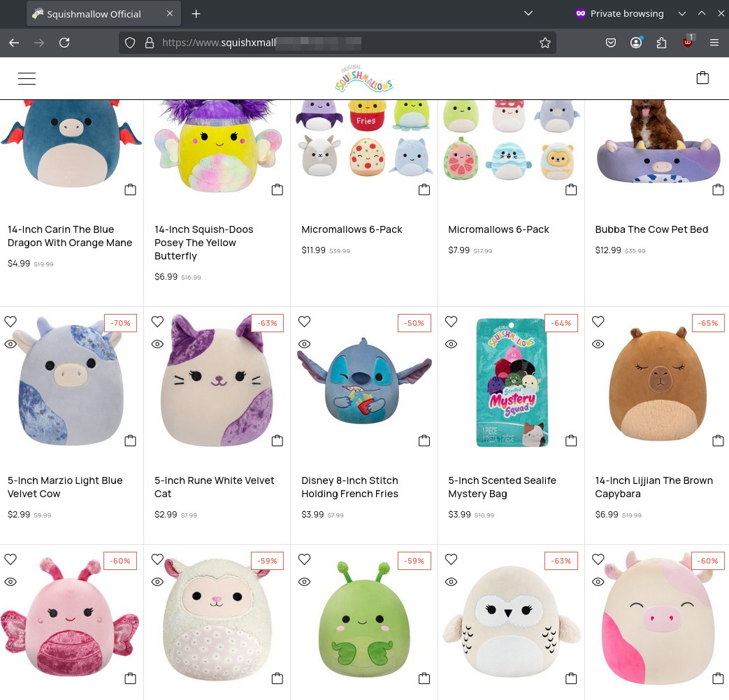Quick view the white owl plush
This screenshot has width=729, height=700.
coord(451,582)
